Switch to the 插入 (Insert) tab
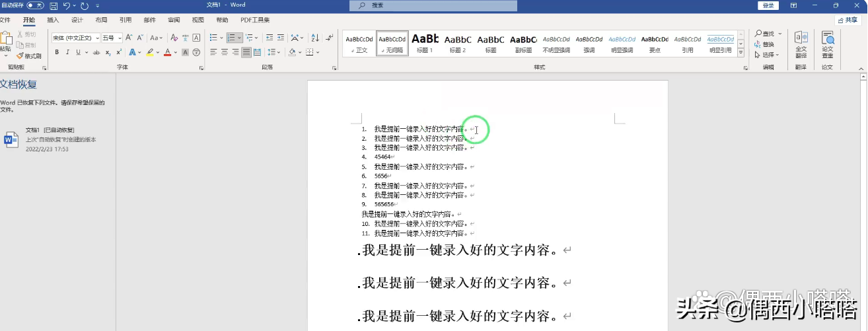Viewport: 868px width, 331px height. pyautogui.click(x=53, y=20)
